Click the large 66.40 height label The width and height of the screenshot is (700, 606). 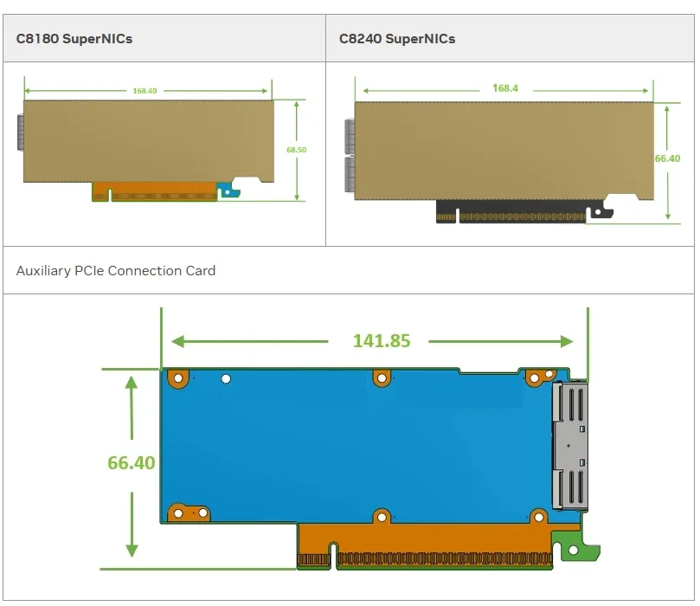pos(132,462)
